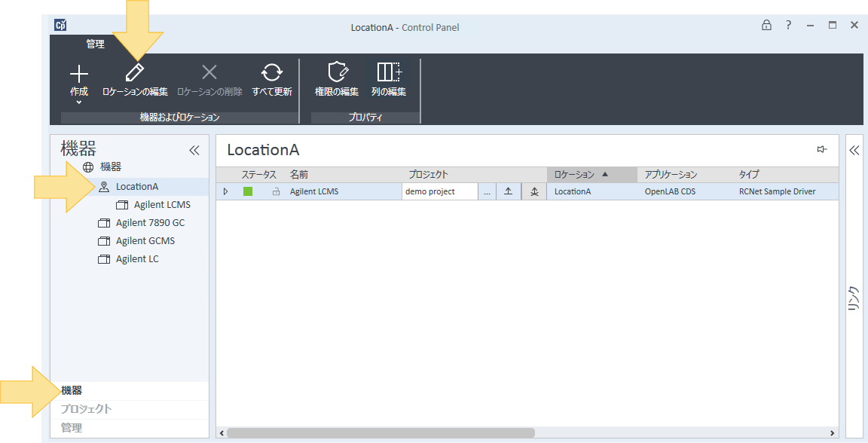The image size is (868, 443).
Task: Click the launch offline icon in instrument row
Action: (533, 191)
